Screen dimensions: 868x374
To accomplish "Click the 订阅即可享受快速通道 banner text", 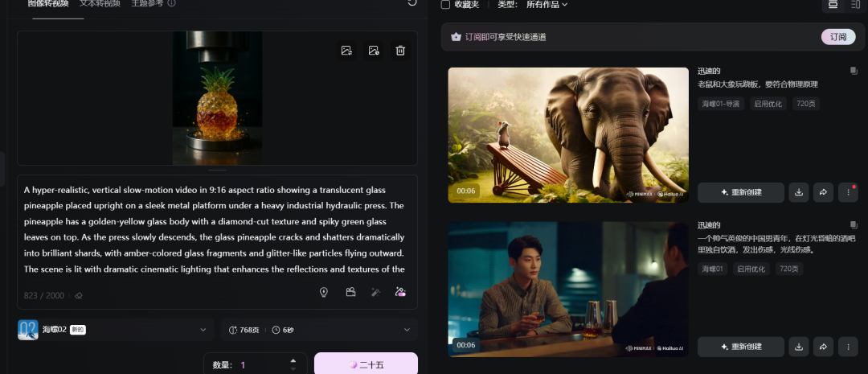I will tap(506, 37).
